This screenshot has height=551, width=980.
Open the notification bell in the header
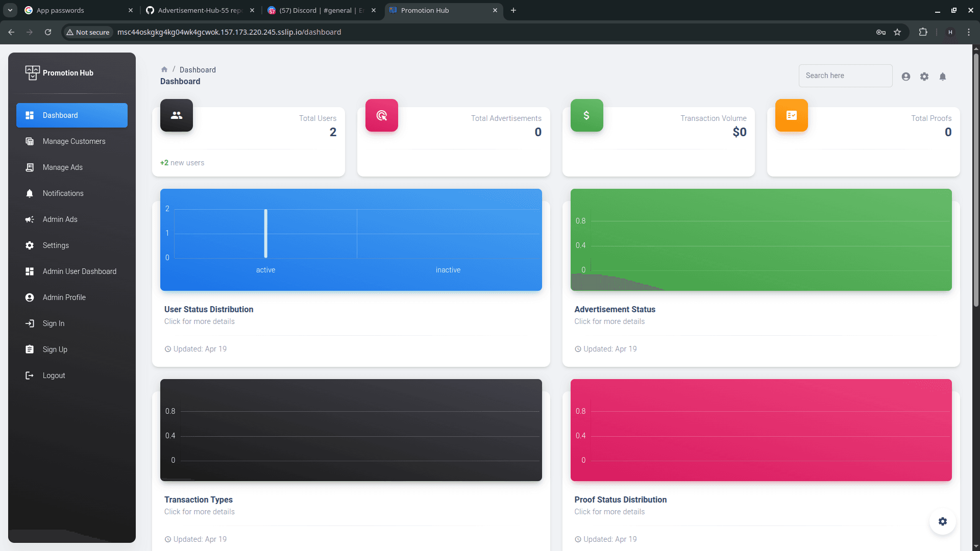(943, 77)
